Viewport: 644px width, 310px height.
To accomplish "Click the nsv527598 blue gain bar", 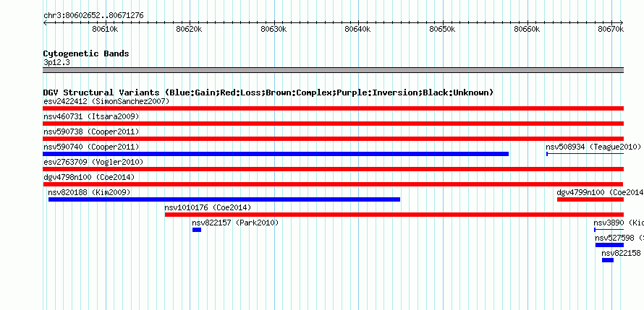I will point(609,245).
